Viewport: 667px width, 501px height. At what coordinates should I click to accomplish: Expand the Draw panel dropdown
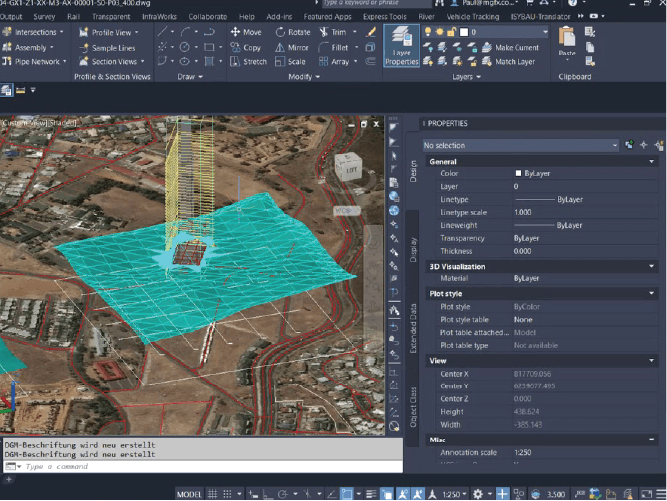point(190,77)
